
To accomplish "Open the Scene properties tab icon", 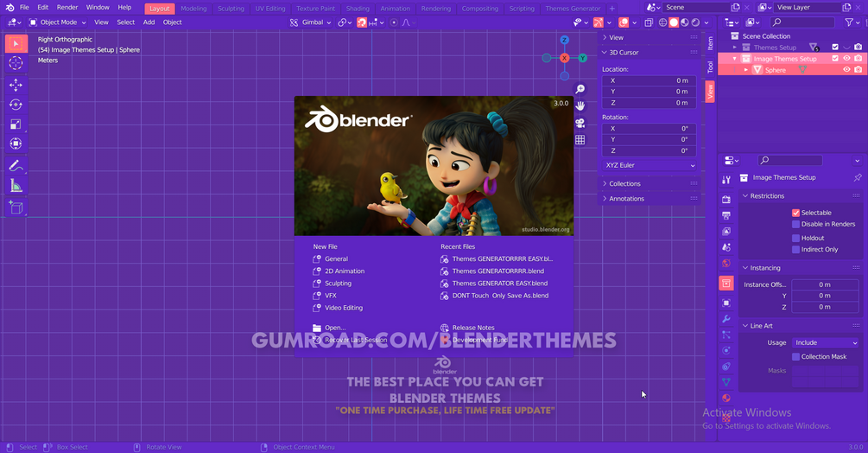I will pos(726,247).
